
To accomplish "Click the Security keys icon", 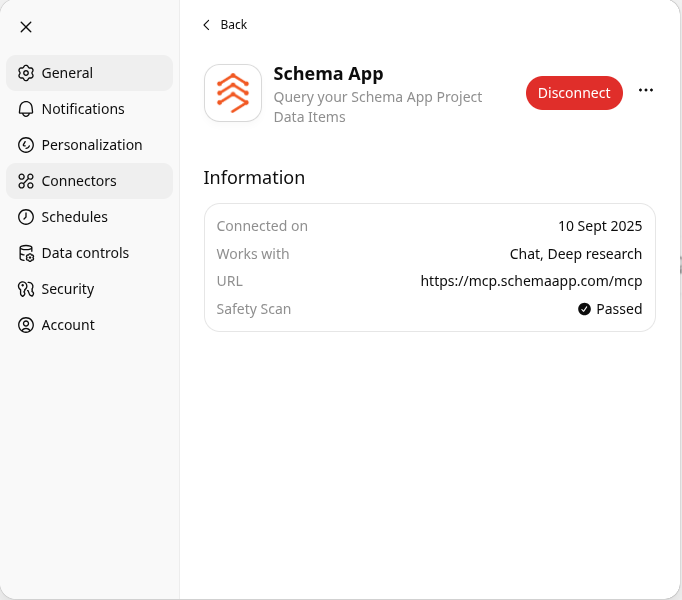I will click(26, 289).
